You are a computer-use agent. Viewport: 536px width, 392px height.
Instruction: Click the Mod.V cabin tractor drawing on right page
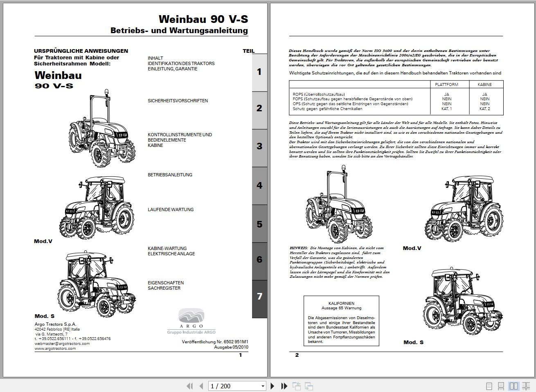[x=465, y=209]
